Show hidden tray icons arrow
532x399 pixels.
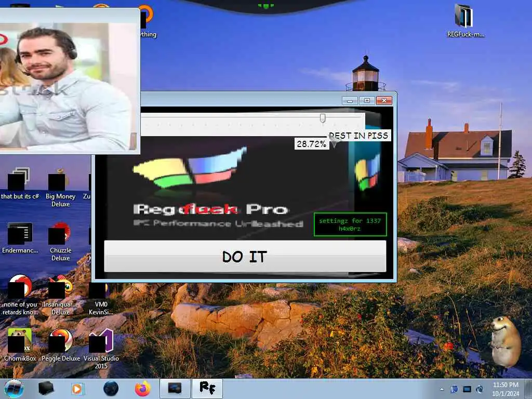coord(442,390)
